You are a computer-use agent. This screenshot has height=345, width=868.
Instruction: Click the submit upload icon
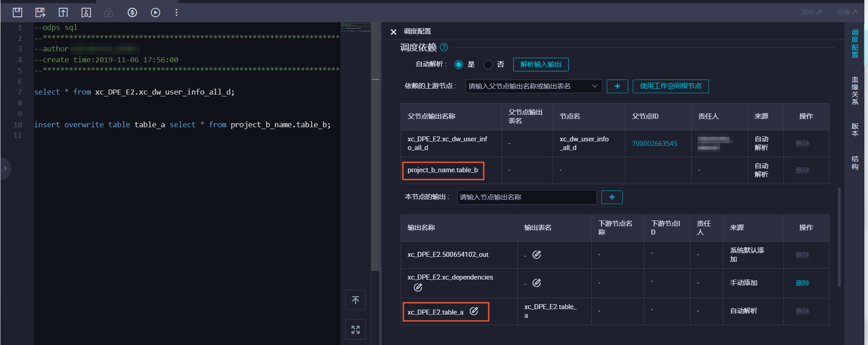point(63,12)
